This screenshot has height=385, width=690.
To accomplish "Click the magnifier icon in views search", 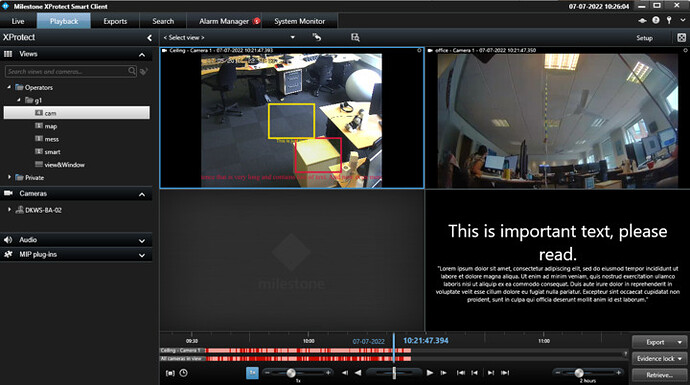I will click(x=132, y=71).
